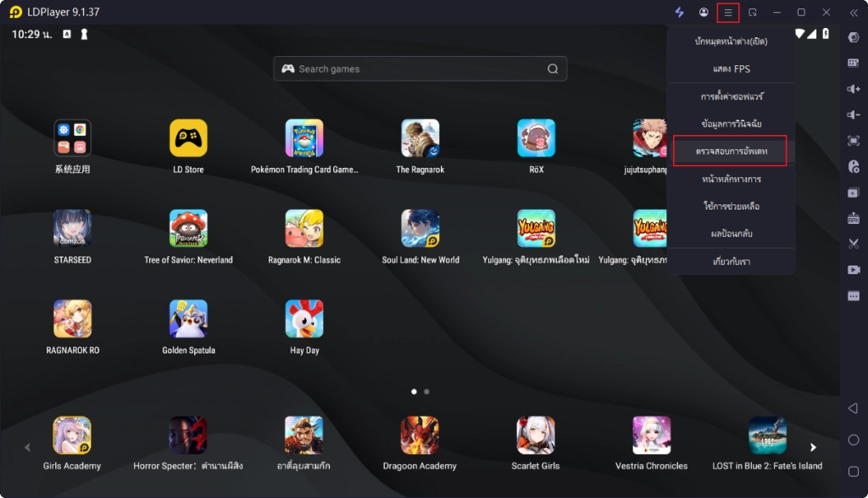The image size is (868, 498).
Task: Launch the RöX app
Action: pyautogui.click(x=536, y=146)
